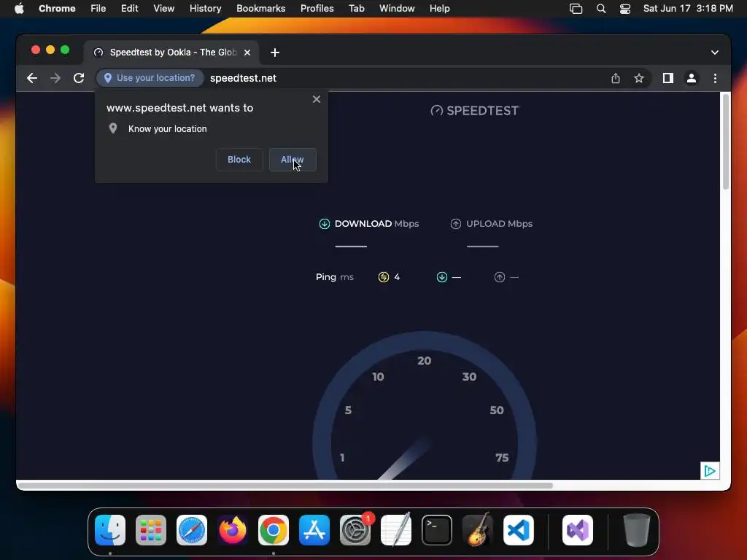Click the upload ping icon
The height and width of the screenshot is (560, 747).
(x=499, y=277)
